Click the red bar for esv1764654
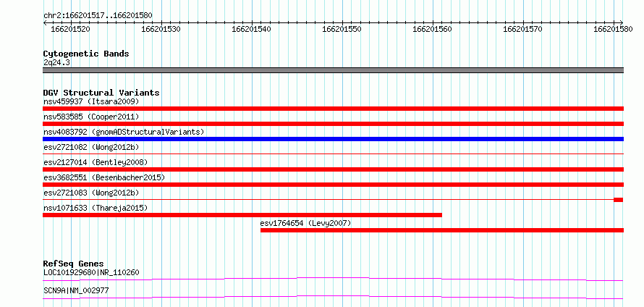Image resolution: width=644 pixels, height=307 pixels. coord(442,230)
